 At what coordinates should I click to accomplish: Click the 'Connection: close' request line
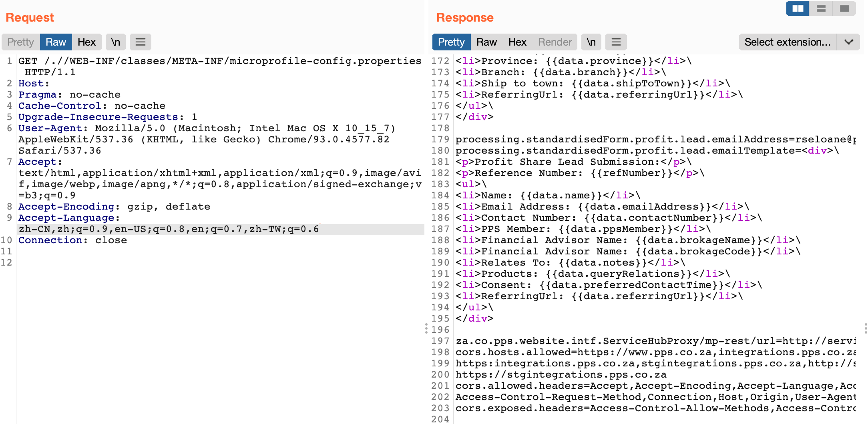(72, 240)
